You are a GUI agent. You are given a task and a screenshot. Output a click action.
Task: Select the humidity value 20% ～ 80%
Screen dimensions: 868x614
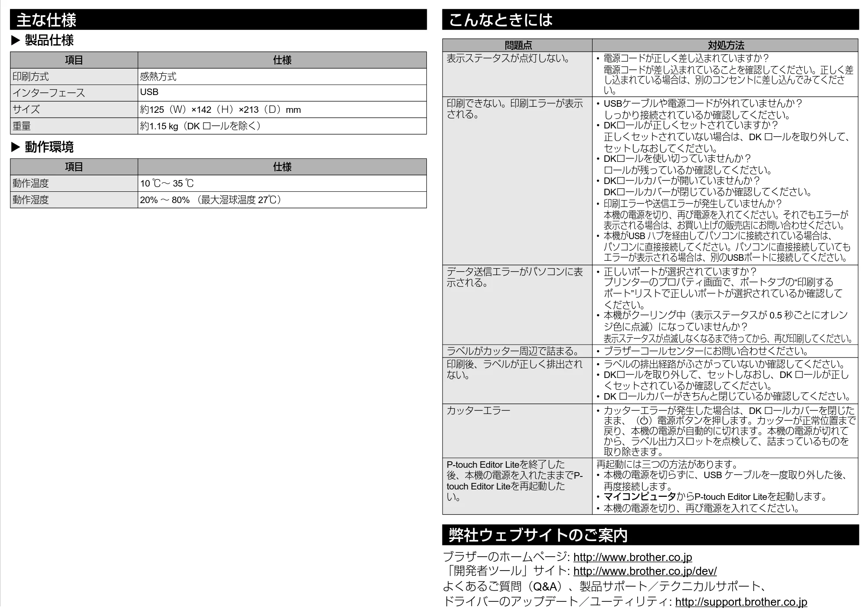pos(282,200)
